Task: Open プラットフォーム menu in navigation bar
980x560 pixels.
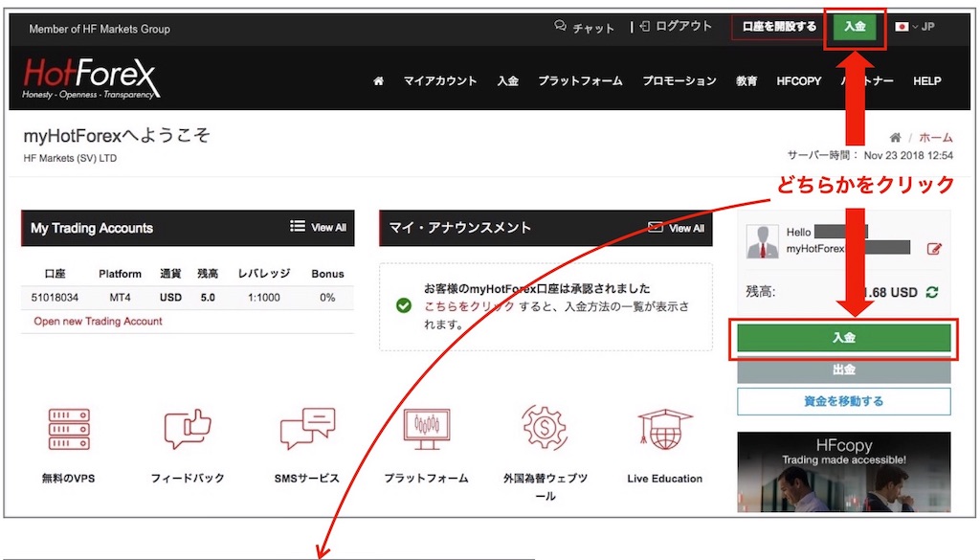Action: (580, 81)
